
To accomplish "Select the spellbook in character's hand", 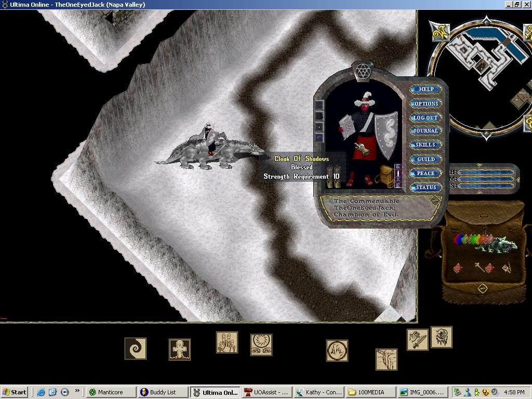I will pyautogui.click(x=347, y=127).
